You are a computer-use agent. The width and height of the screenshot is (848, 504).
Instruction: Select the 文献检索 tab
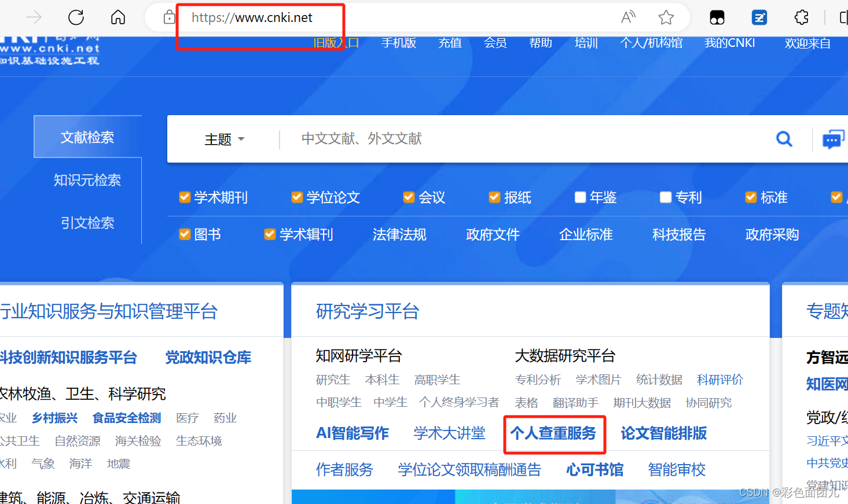(87, 137)
